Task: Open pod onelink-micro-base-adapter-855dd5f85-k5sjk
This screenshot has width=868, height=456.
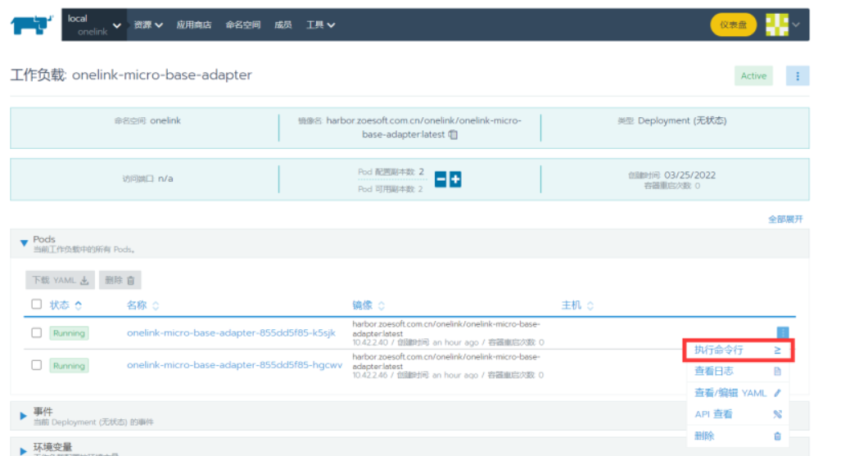Action: point(231,332)
